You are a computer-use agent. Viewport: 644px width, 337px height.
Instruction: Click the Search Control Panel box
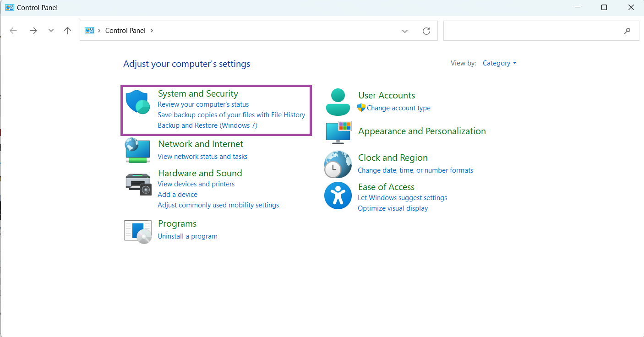534,31
